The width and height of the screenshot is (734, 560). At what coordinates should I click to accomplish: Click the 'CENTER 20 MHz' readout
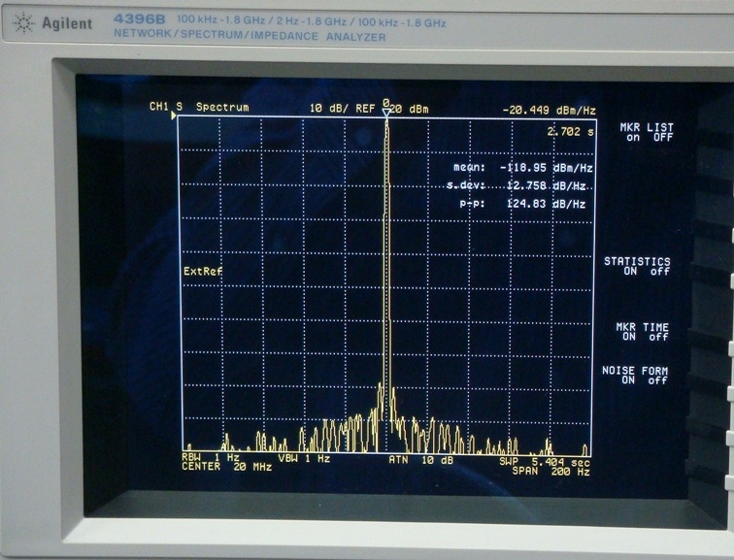pyautogui.click(x=227, y=467)
